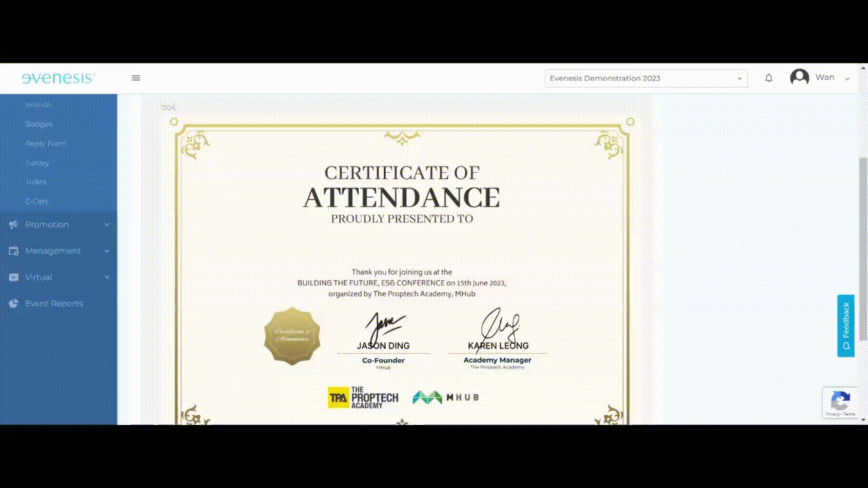Click the 'Co-Founder' title text
Viewport: 868px width, 488px height.
383,361
